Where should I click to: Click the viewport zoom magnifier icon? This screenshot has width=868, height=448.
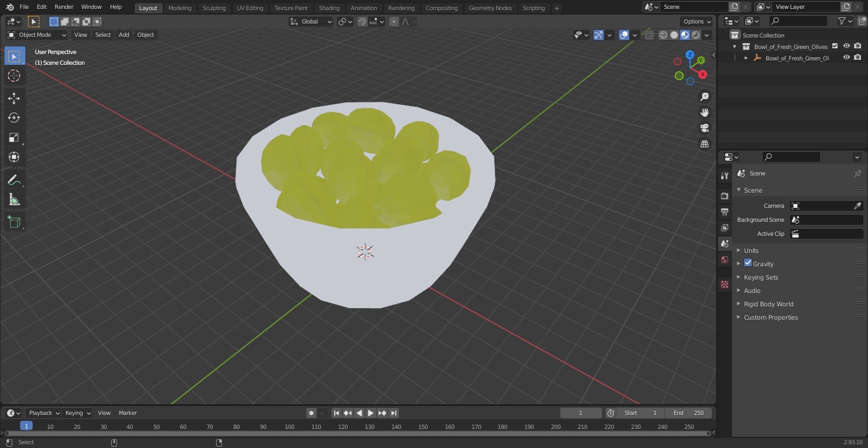[x=704, y=97]
